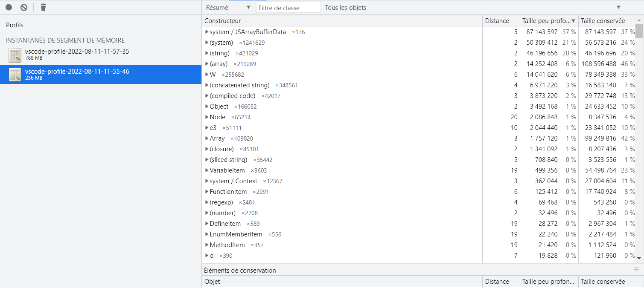
Task: Select the FunctionItem constructor name
Action: tap(228, 192)
